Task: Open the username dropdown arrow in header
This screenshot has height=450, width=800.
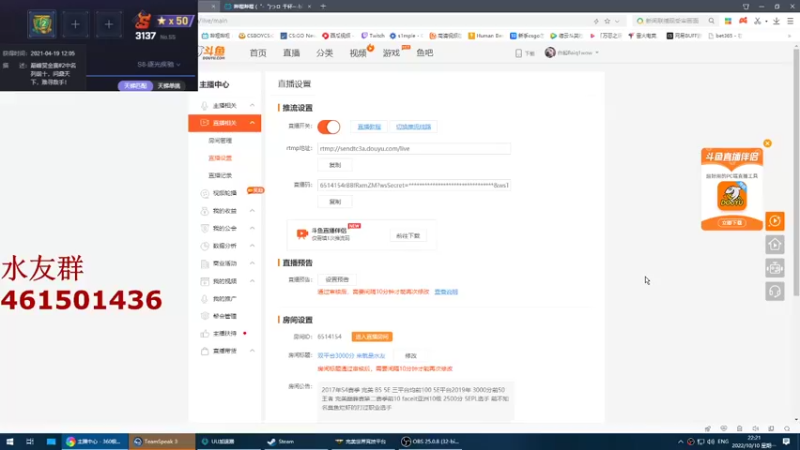Action: click(597, 53)
